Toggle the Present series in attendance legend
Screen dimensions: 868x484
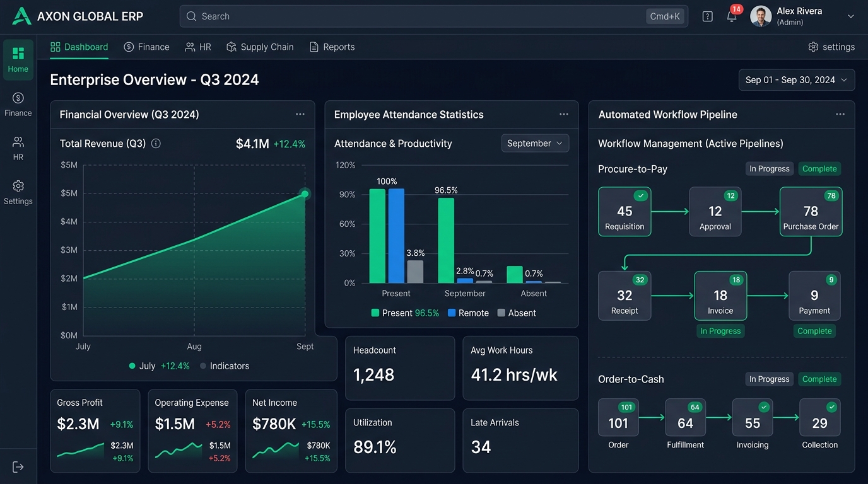pos(405,313)
